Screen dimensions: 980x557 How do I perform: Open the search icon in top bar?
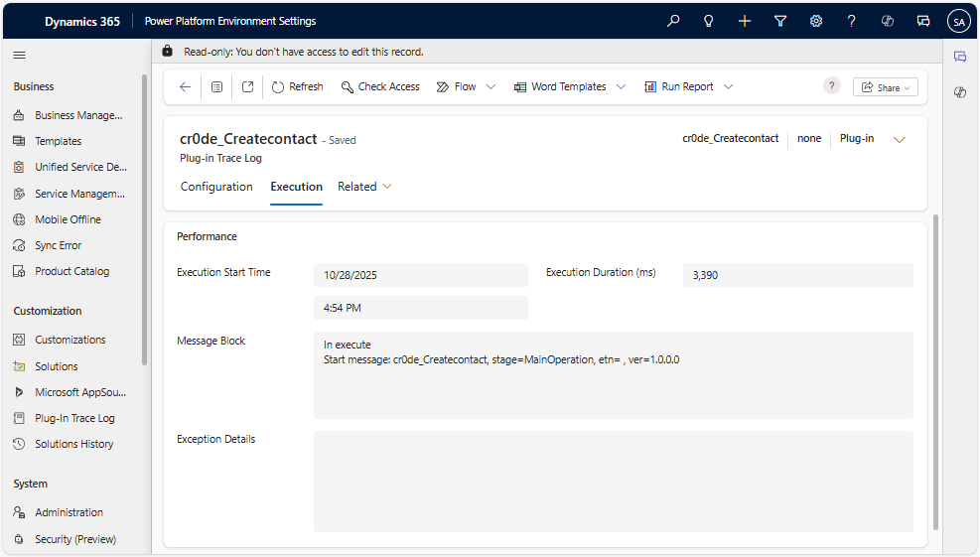673,21
